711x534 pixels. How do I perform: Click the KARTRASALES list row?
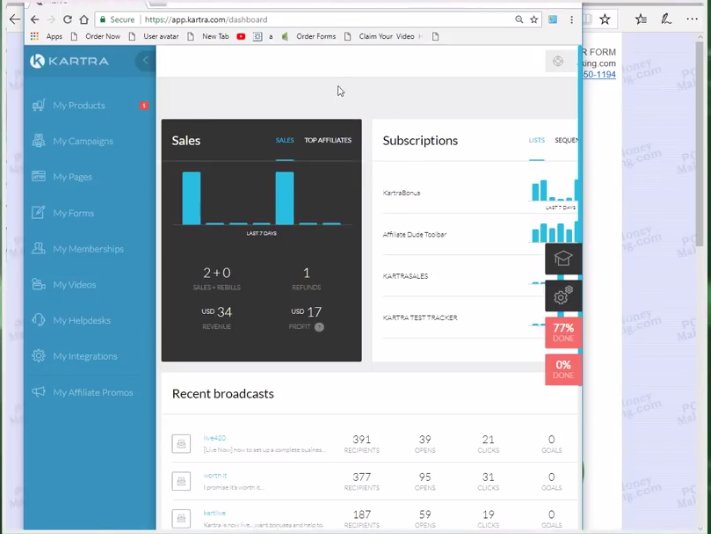480,276
